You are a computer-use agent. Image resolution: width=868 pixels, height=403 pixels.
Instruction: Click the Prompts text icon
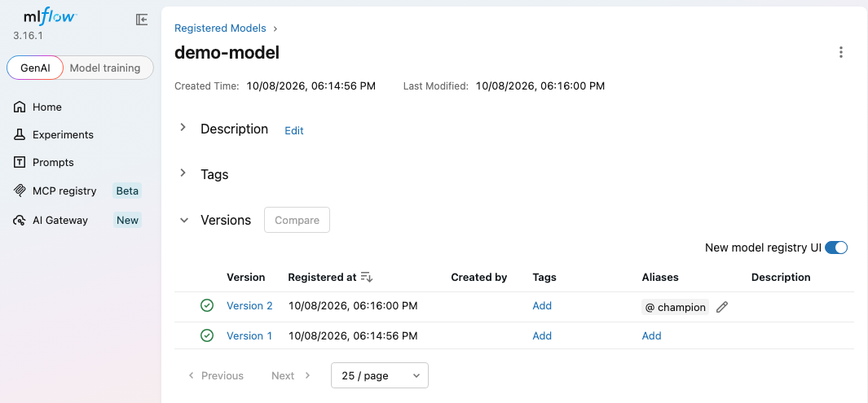point(20,162)
